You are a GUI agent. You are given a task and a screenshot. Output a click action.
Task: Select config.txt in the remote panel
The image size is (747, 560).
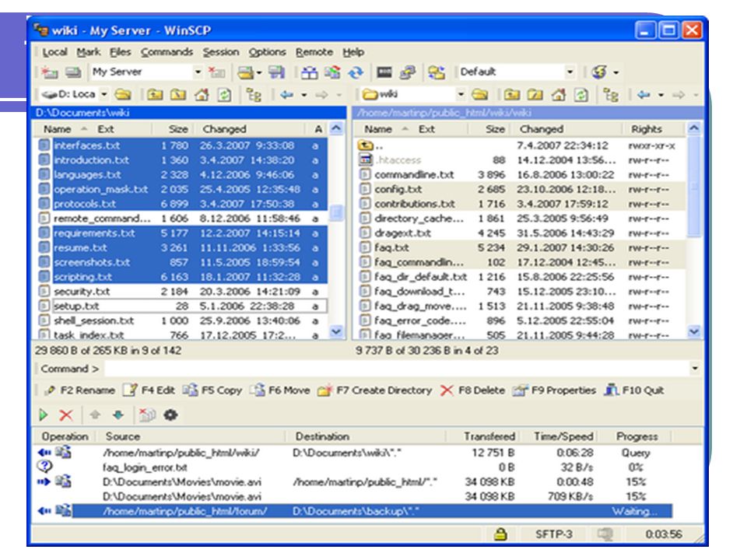point(521,189)
